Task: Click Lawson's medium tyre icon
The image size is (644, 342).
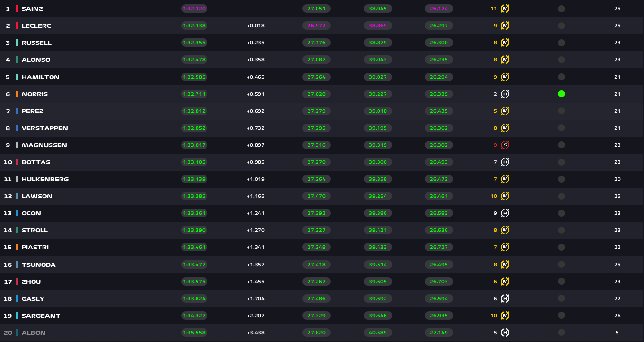Action: pos(505,196)
